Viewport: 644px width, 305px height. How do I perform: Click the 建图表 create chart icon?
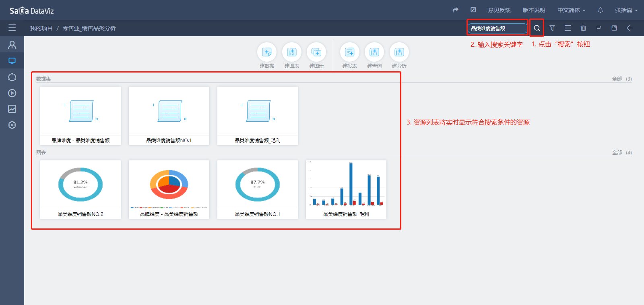click(292, 52)
